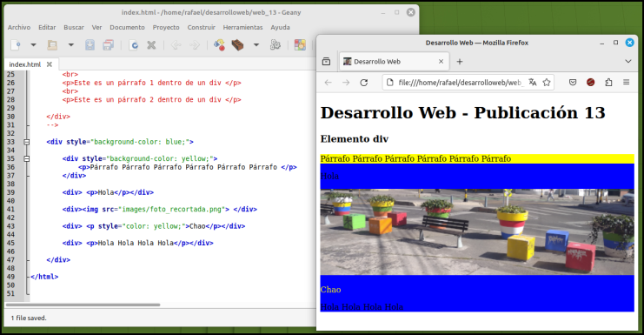The height and width of the screenshot is (335, 644).
Task: Open the color chooser in Geany toolbar
Action: pyautogui.click(x=300, y=44)
